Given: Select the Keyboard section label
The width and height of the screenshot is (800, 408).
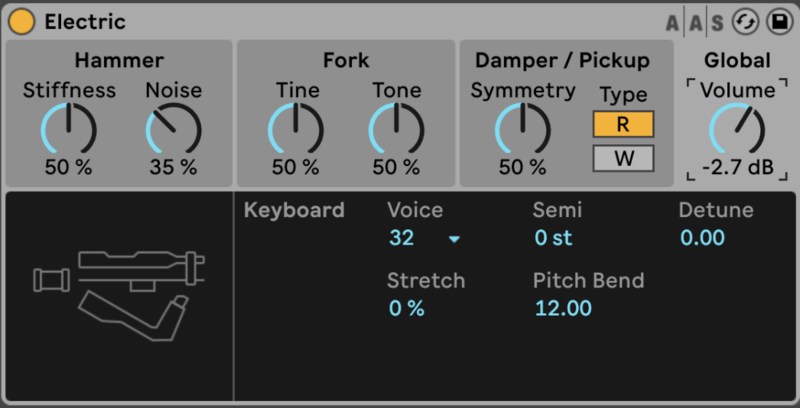Looking at the screenshot, I should point(294,210).
